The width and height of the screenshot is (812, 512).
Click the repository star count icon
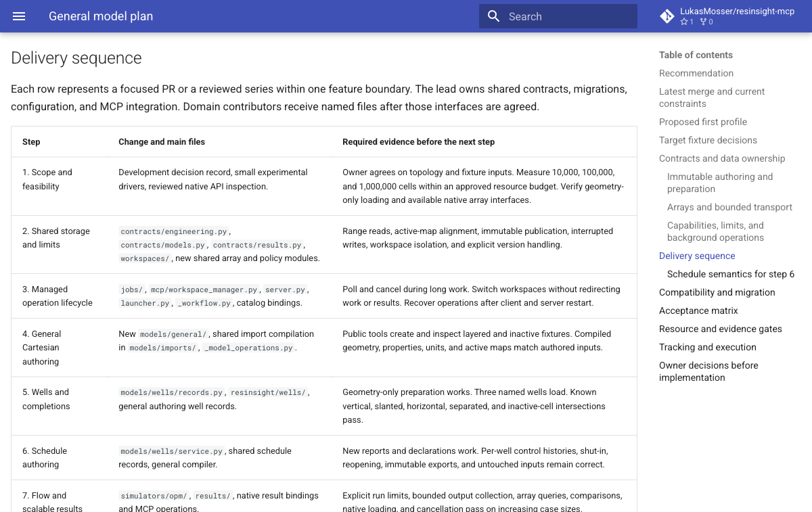683,22
